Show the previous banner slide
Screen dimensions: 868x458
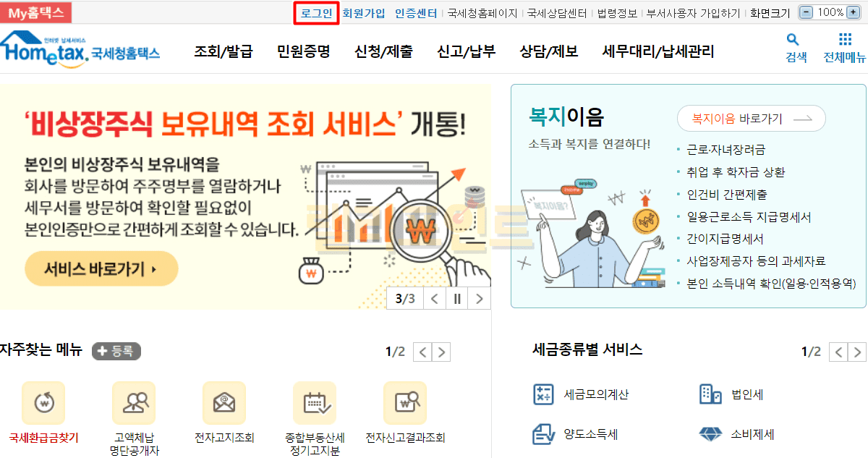click(434, 298)
